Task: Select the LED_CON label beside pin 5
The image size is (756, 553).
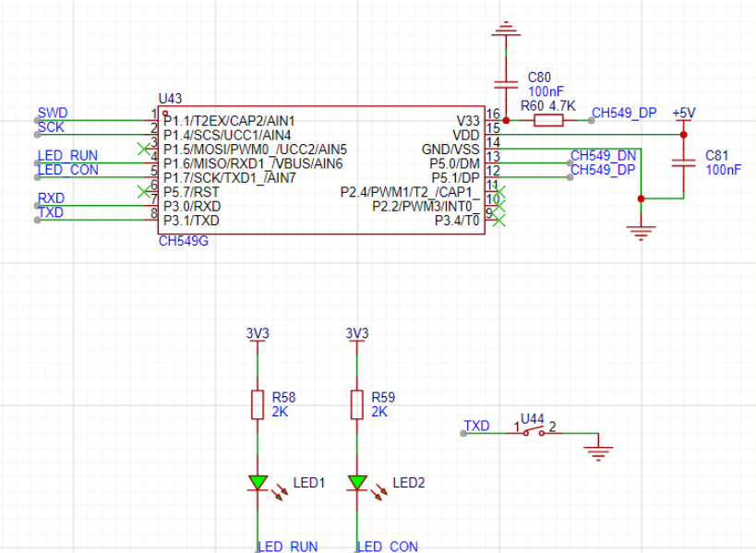Action: [67, 170]
